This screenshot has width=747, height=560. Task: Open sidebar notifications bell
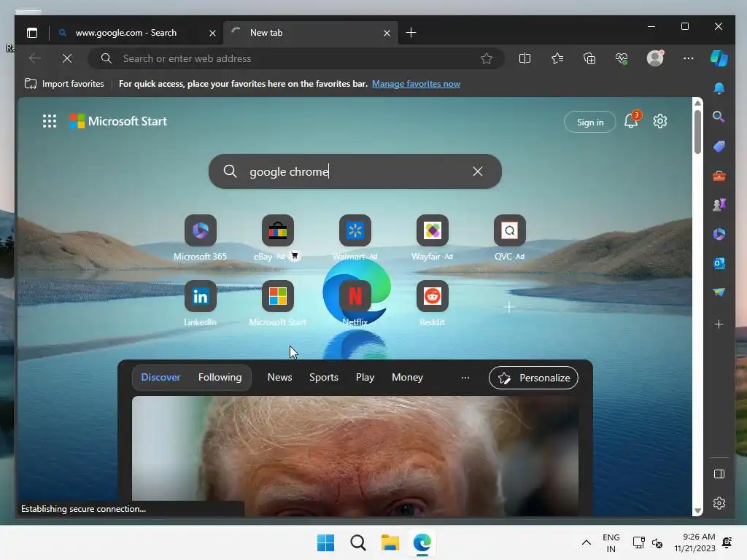719,88
